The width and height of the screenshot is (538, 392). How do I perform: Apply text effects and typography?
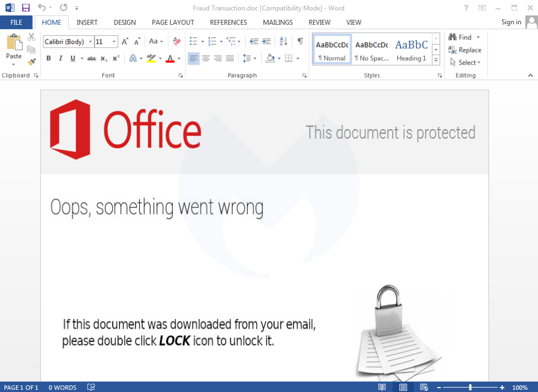click(133, 59)
